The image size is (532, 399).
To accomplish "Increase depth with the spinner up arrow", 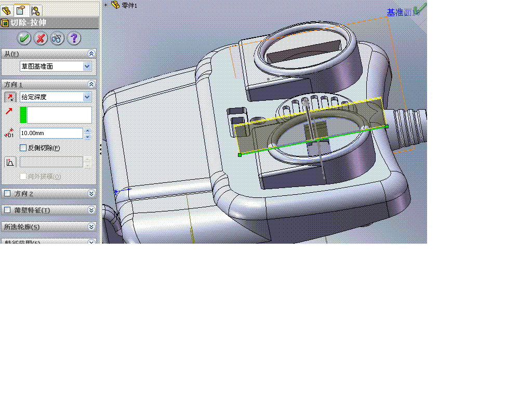I will point(87,130).
